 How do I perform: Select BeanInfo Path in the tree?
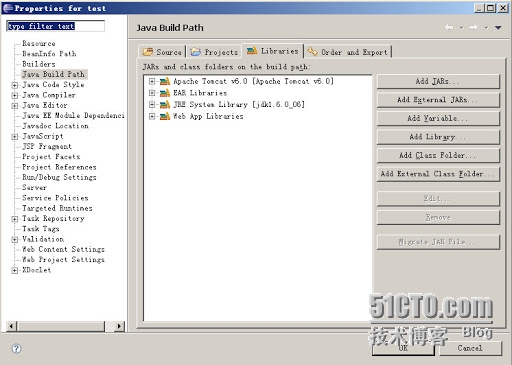pyautogui.click(x=49, y=54)
